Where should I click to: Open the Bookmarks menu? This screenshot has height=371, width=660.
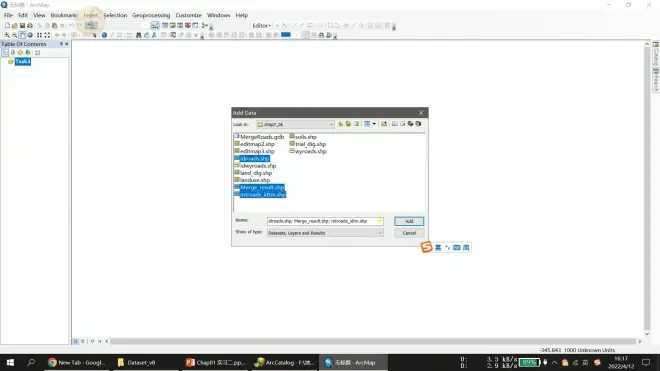tap(64, 15)
